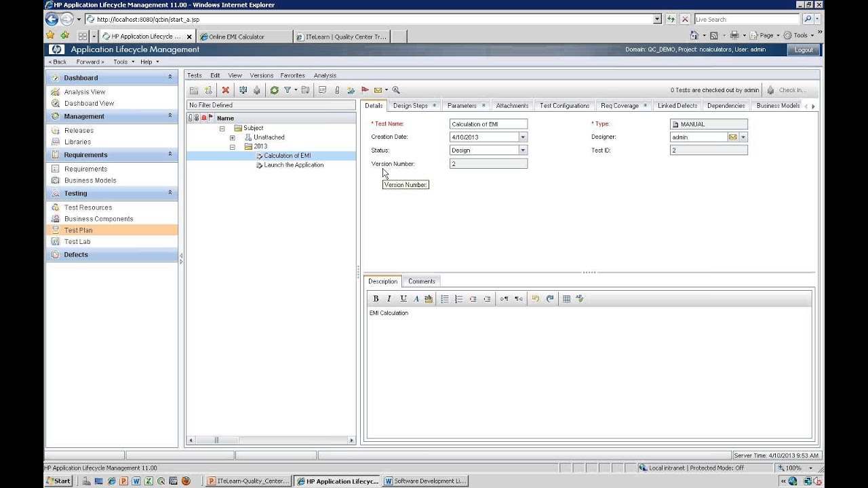Click the New Folder toolbar icon
The height and width of the screenshot is (488, 868).
coord(194,90)
